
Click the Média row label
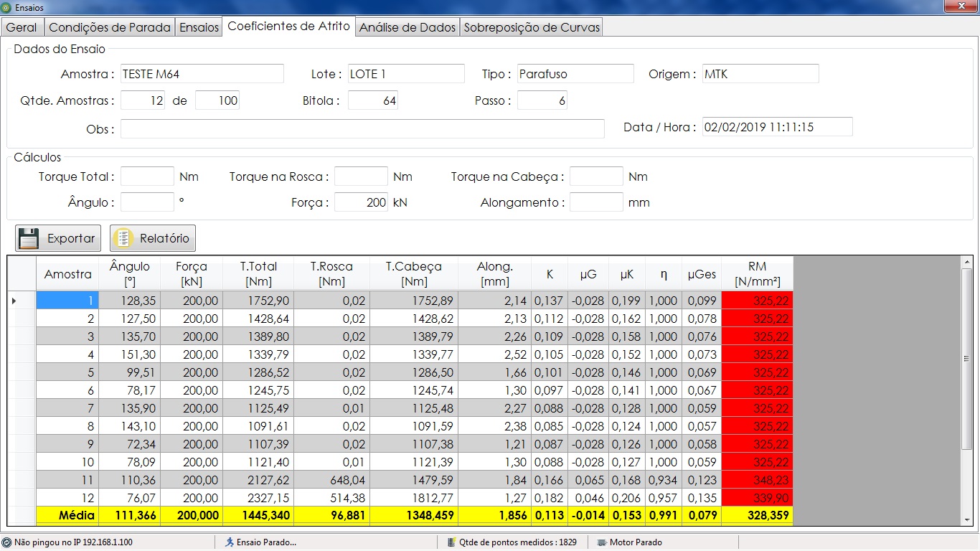(x=68, y=515)
